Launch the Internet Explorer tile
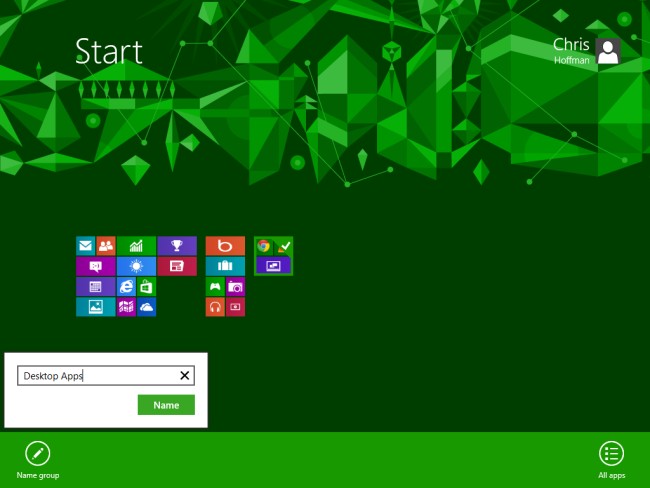The height and width of the screenshot is (488, 650). click(126, 286)
